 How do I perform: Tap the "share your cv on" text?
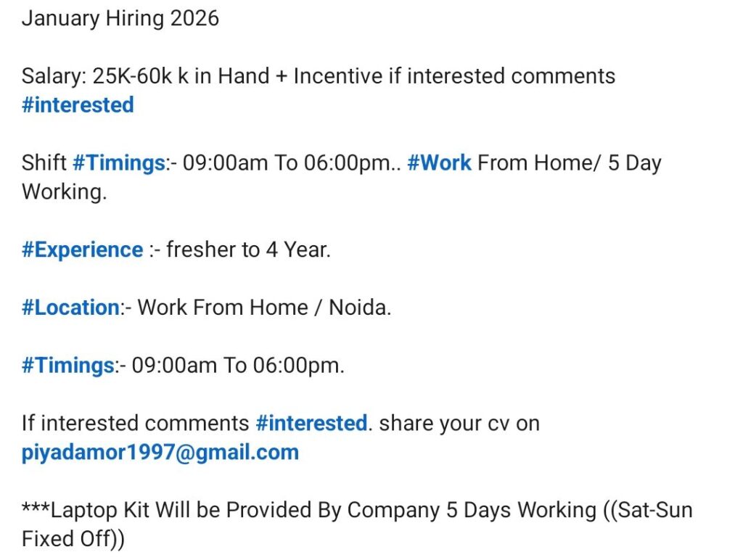(459, 423)
